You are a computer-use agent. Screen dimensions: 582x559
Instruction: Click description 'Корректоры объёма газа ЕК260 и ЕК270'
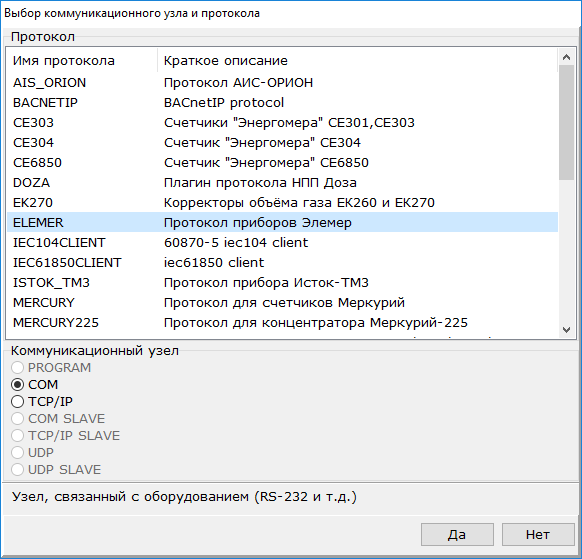click(299, 203)
